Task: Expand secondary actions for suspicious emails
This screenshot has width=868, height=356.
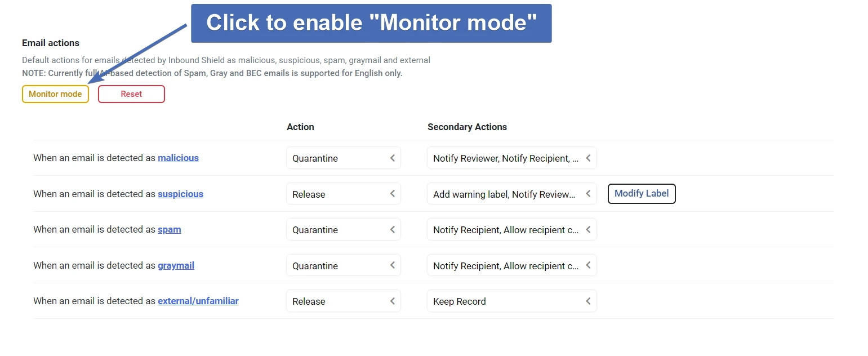Action: [x=511, y=194]
